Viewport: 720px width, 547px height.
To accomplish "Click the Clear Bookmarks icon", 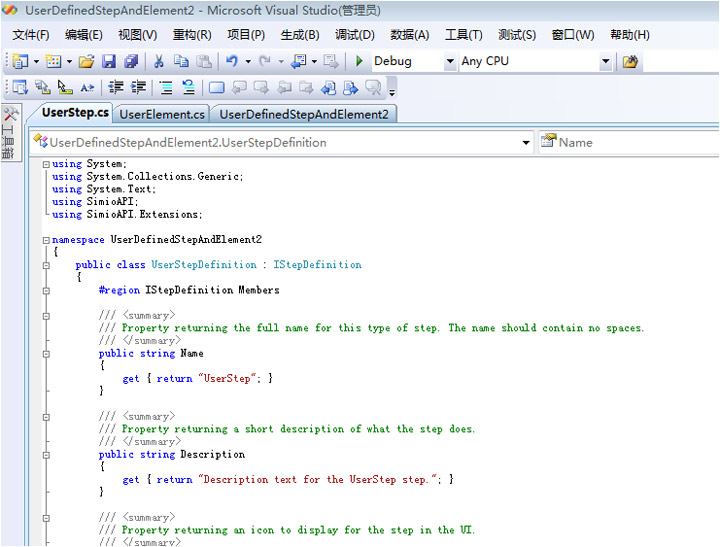I will click(373, 87).
